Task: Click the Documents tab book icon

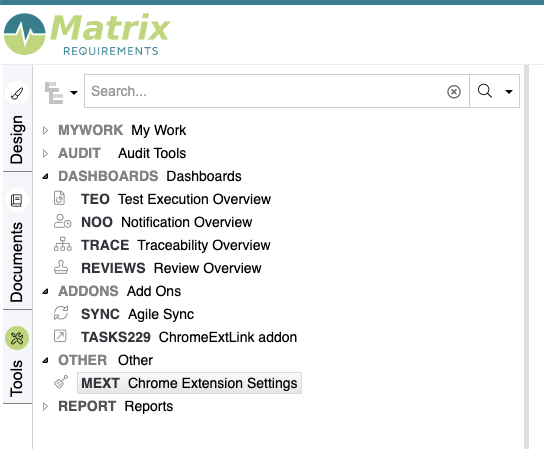Action: click(x=17, y=200)
